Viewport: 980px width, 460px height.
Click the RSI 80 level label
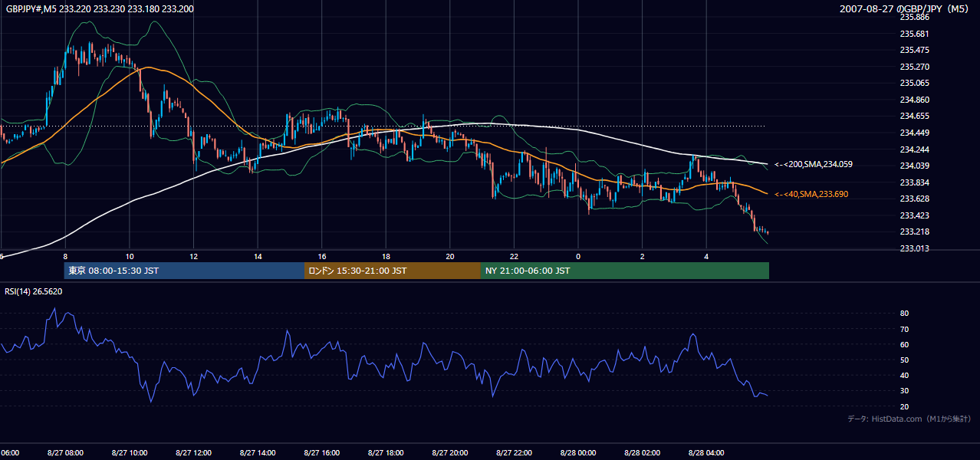[x=904, y=314]
